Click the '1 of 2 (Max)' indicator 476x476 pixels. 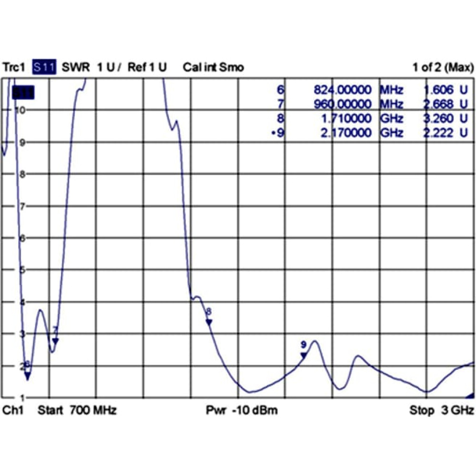pos(443,67)
